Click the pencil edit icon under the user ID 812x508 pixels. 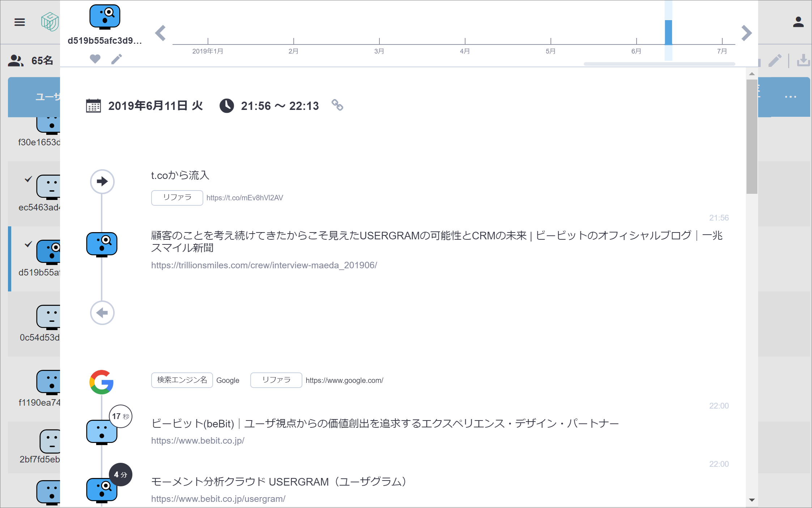click(x=116, y=59)
